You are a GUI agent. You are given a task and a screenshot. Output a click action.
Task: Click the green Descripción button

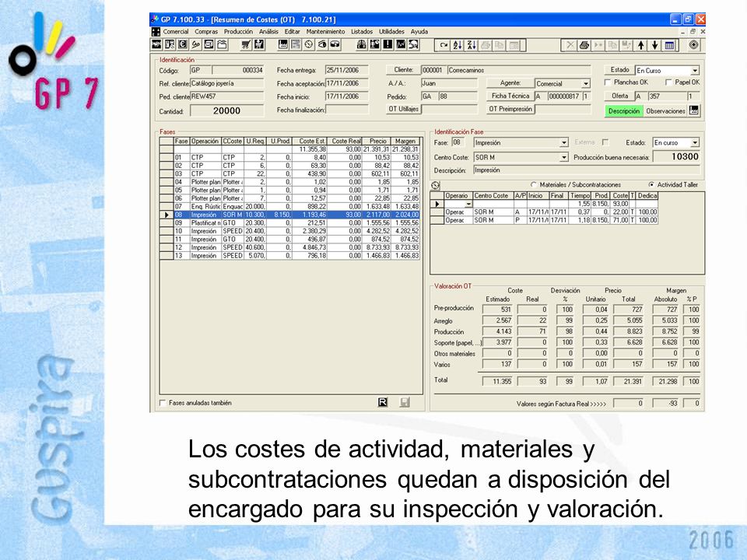coord(623,111)
